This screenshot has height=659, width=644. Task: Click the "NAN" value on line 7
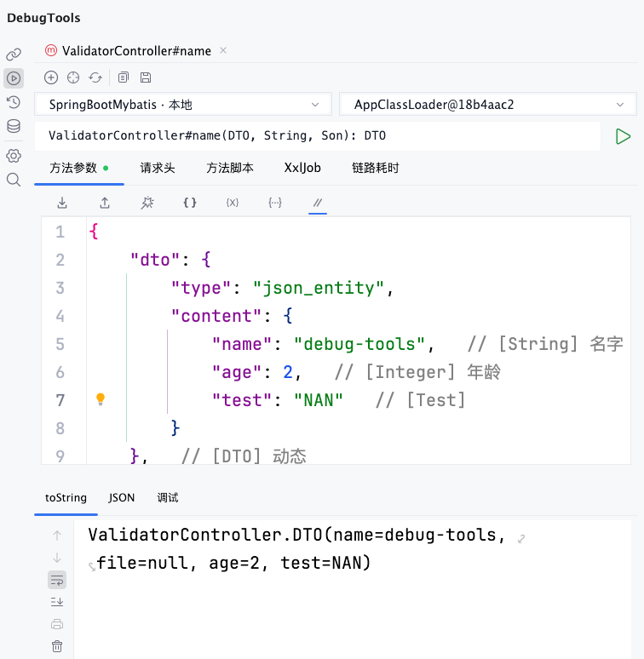[319, 400]
